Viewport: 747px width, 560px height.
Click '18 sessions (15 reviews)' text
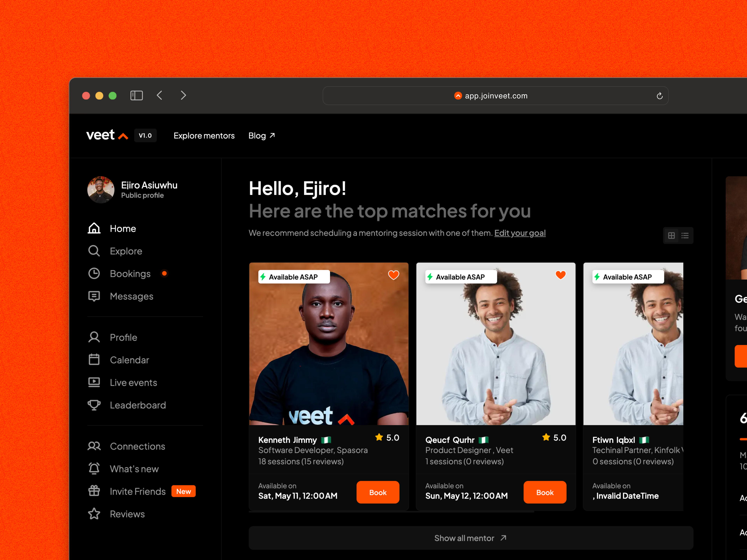(301, 461)
